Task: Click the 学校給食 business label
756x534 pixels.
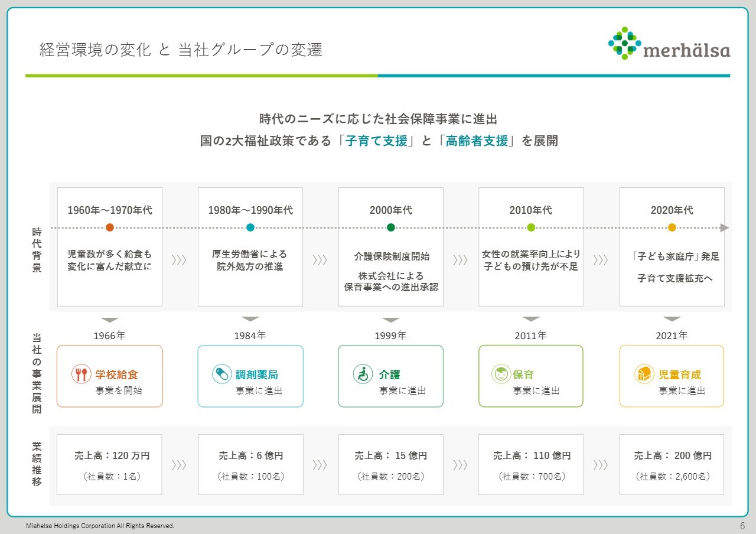Action: click(117, 375)
